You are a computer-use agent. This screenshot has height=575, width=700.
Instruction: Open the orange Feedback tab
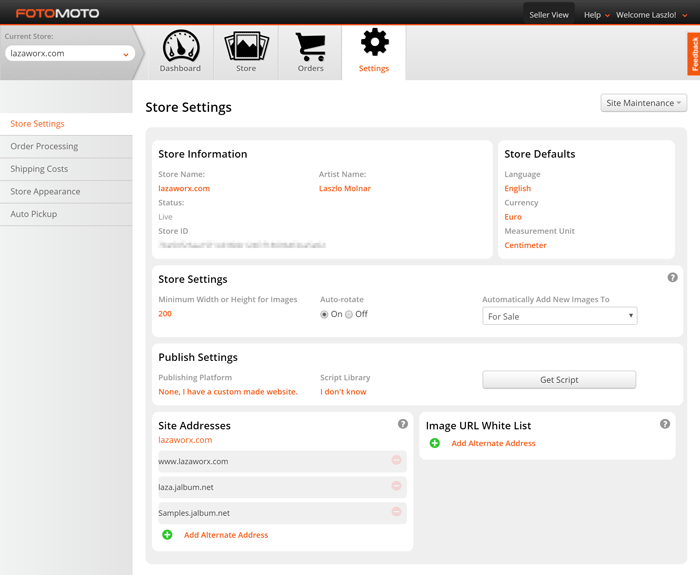pyautogui.click(x=694, y=54)
